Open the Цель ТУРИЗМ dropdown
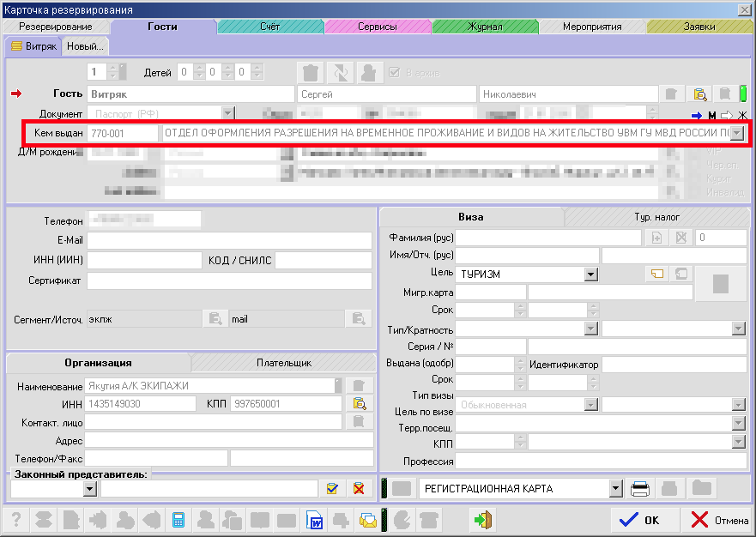The height and width of the screenshot is (537, 756). [x=590, y=275]
